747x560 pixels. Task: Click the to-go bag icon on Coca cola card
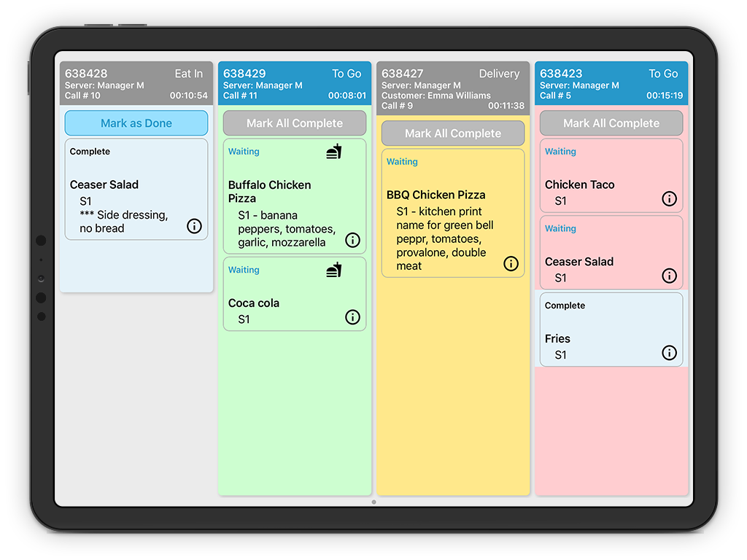click(333, 269)
